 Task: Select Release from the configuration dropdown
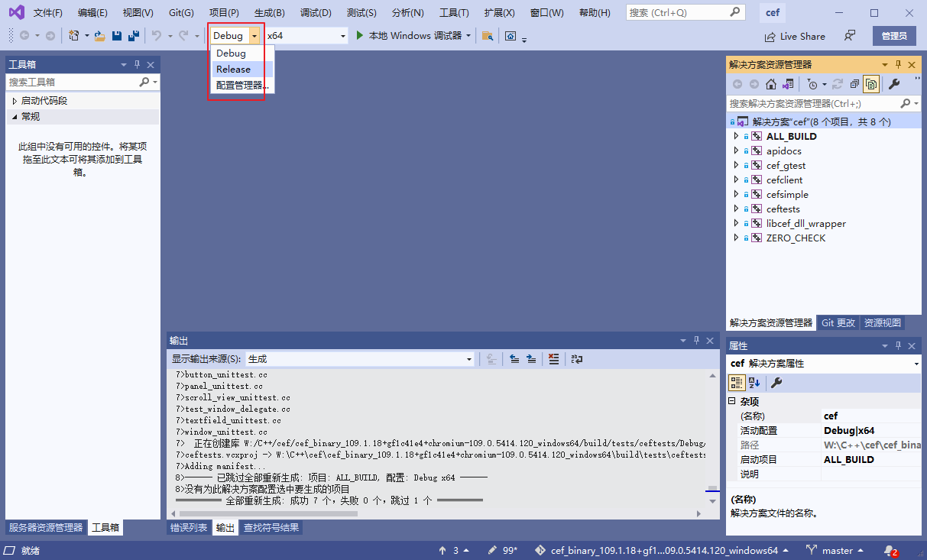click(x=233, y=69)
